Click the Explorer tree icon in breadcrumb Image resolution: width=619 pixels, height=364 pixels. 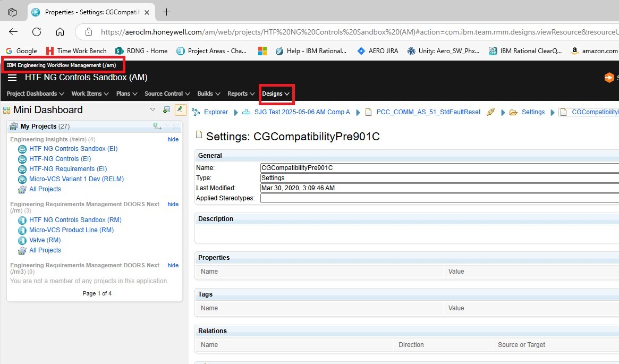click(196, 112)
